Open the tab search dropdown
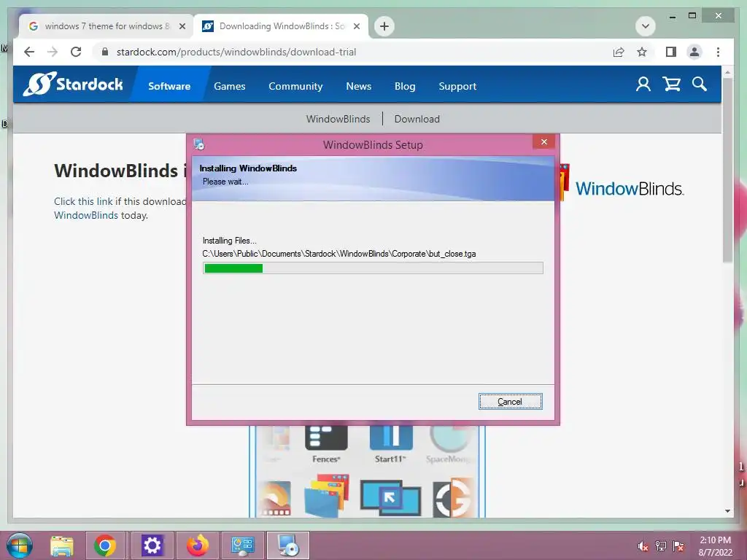 tap(645, 26)
